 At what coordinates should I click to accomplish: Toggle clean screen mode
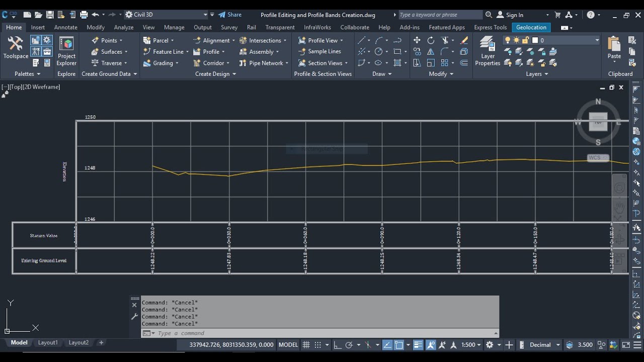pos(626,345)
